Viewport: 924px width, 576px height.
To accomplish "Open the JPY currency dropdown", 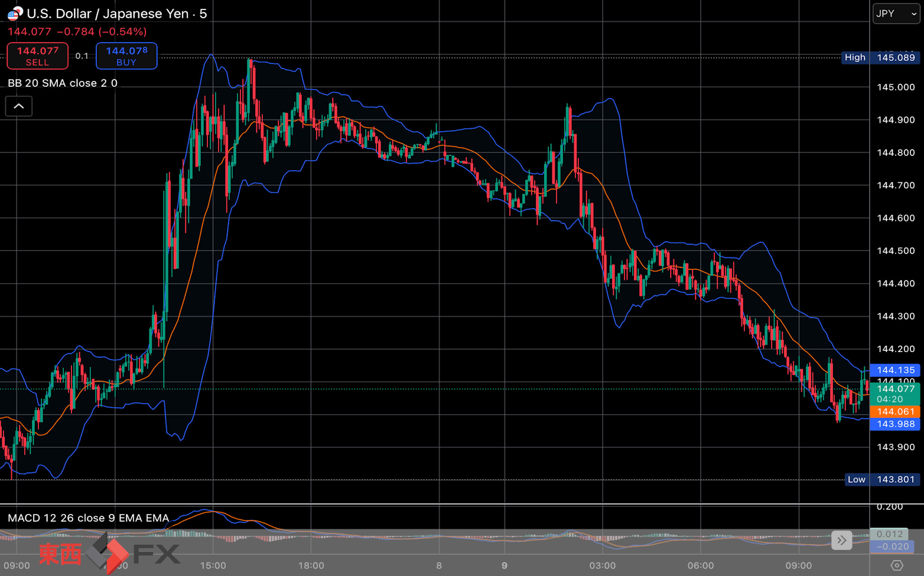I will tap(896, 14).
